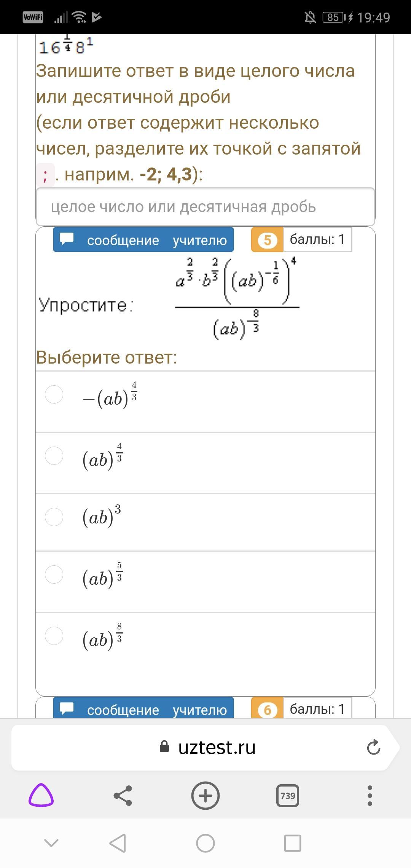
Task: Tap the uztest.ru address bar
Action: (207, 747)
